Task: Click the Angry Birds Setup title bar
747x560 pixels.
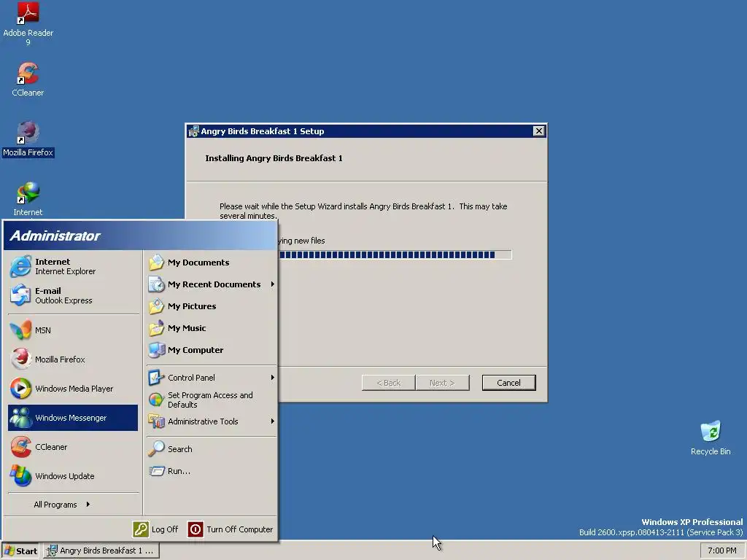Action: pos(366,131)
